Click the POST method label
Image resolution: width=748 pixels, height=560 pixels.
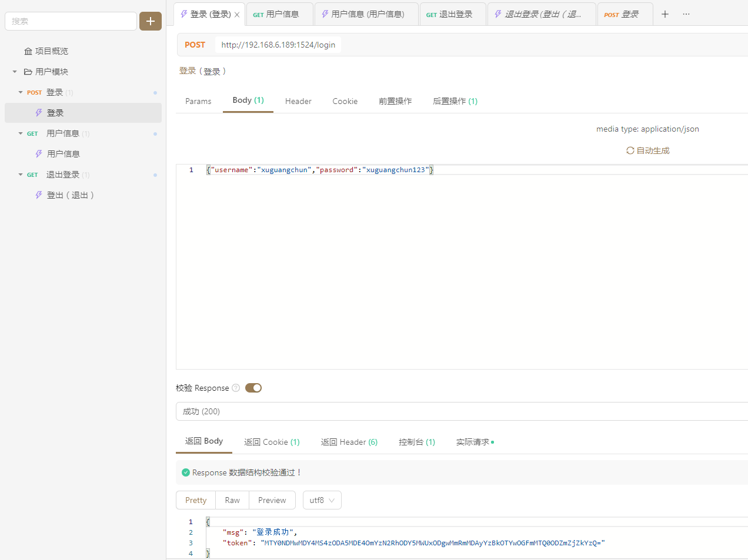195,45
